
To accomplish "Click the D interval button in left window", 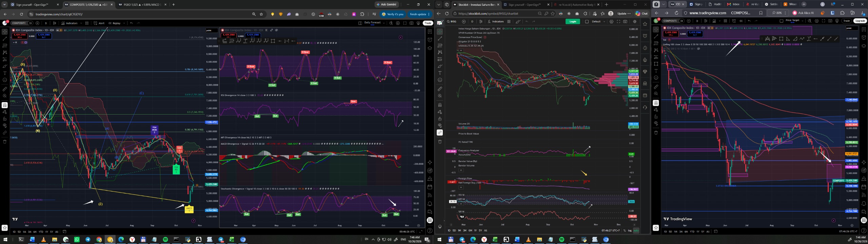I will click(x=46, y=23).
